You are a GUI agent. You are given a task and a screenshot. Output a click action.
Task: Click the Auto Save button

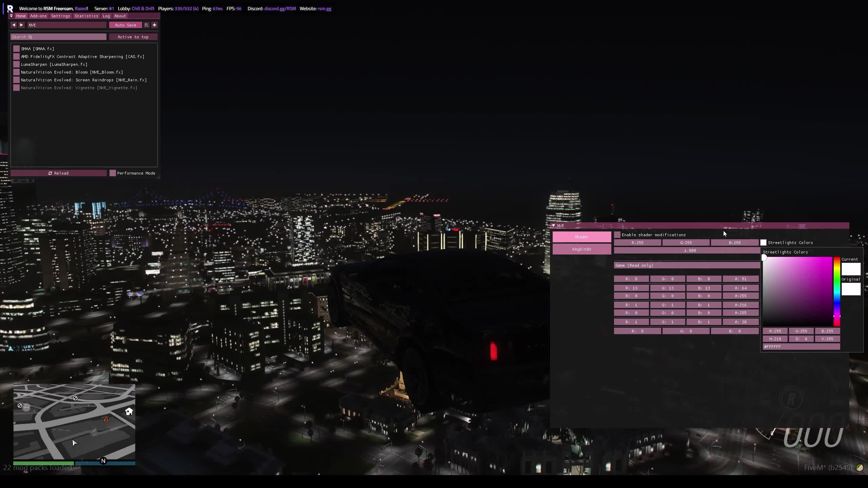pyautogui.click(x=125, y=25)
